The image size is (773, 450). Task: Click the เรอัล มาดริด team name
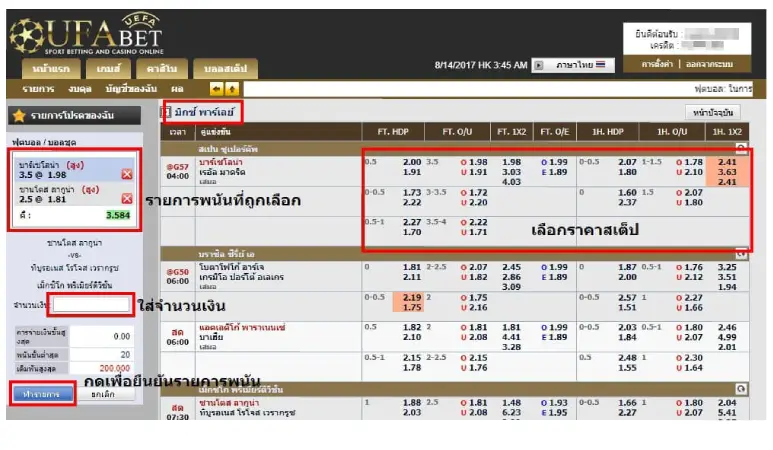point(222,172)
